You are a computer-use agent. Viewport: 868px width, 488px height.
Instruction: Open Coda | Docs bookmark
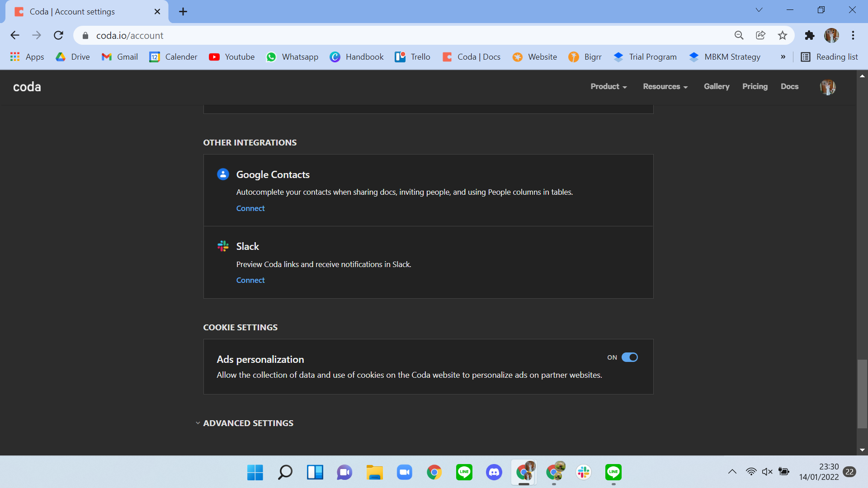click(x=472, y=57)
